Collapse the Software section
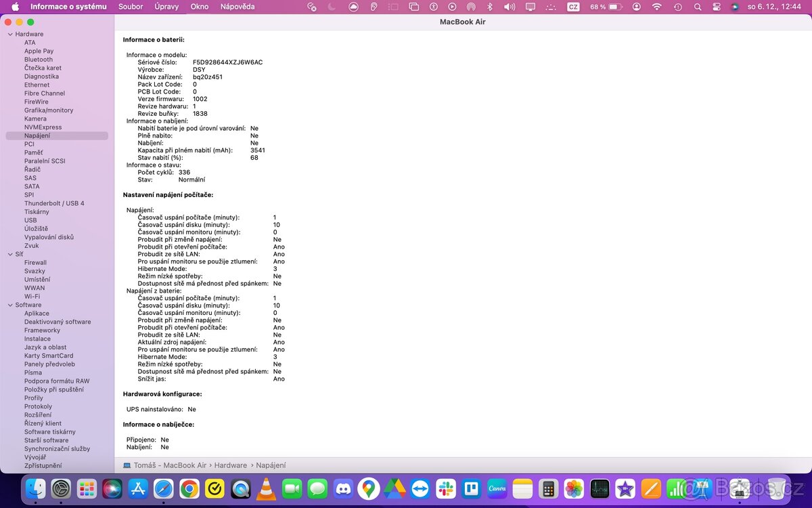This screenshot has height=508, width=812. point(11,304)
